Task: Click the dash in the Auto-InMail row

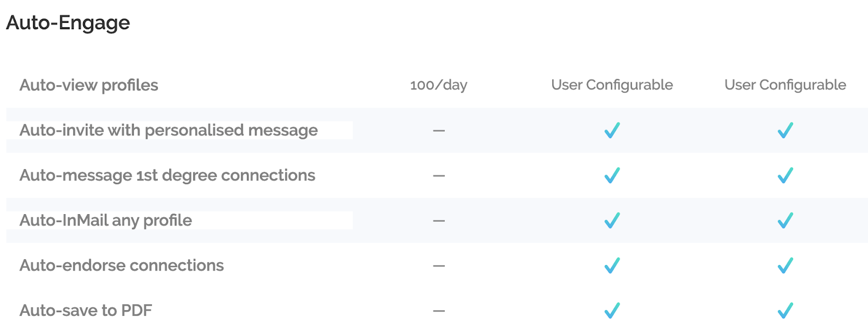Action: (x=439, y=221)
